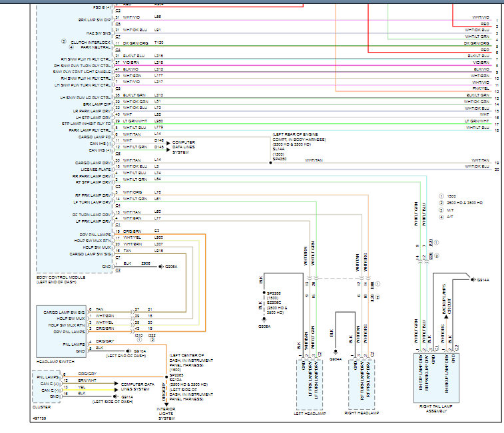
Task: Click the SP4350 splice label
Action: click(x=280, y=159)
